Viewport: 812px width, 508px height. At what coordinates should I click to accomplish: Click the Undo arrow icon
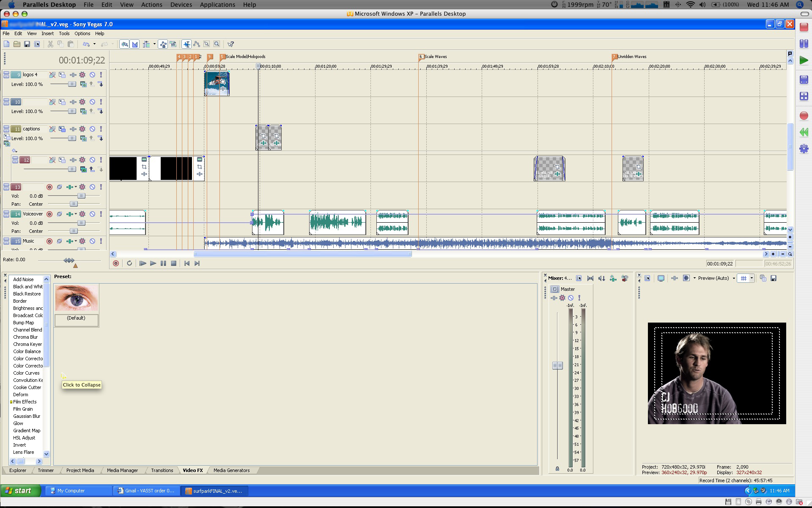pos(86,44)
